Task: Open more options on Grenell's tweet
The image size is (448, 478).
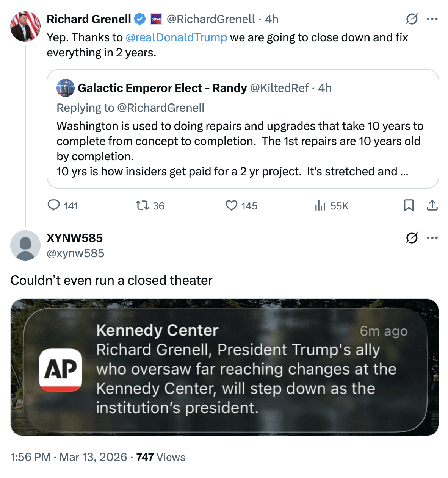Action: coord(432,19)
